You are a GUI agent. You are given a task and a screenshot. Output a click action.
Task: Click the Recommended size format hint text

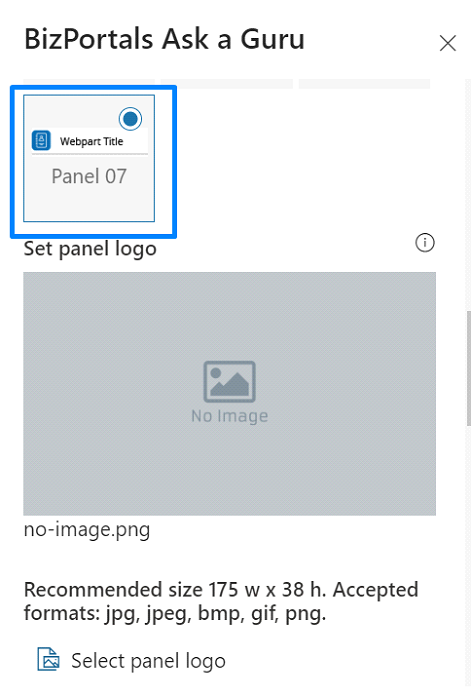(221, 601)
